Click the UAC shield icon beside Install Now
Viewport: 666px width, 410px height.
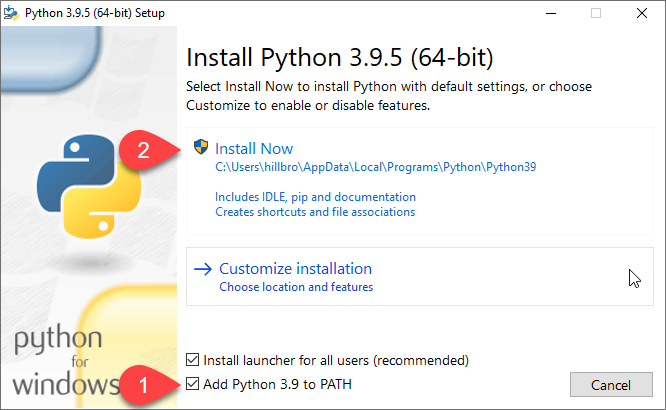click(201, 148)
